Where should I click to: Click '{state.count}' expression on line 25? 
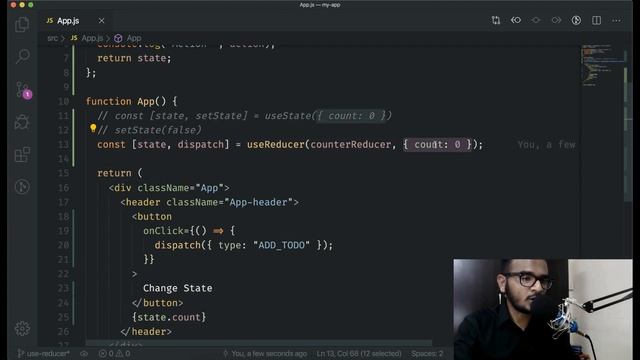[169, 317]
